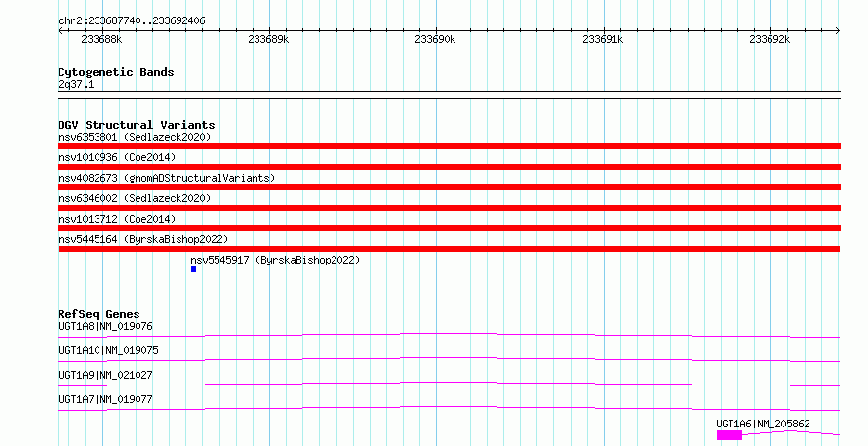Click the nsv5545917 (ByrskaBishop2022) label
Viewport: 868px width, 446px height.
tap(275, 260)
